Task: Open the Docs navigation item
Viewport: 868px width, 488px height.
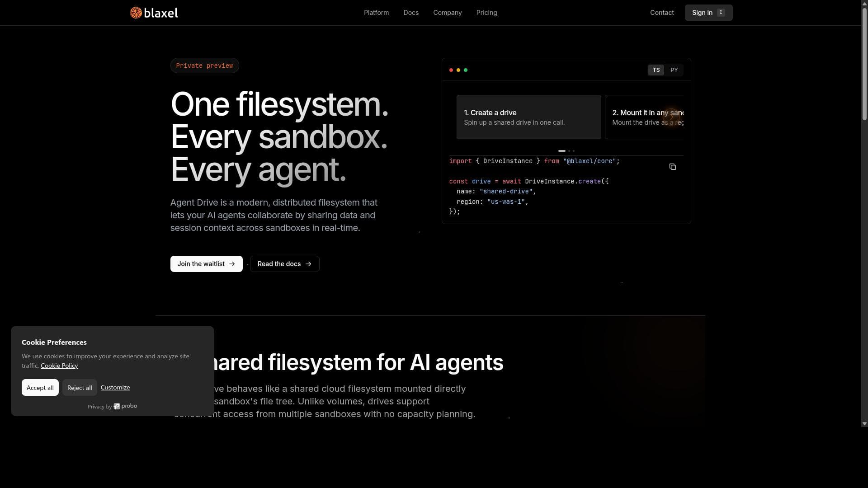Action: [410, 13]
